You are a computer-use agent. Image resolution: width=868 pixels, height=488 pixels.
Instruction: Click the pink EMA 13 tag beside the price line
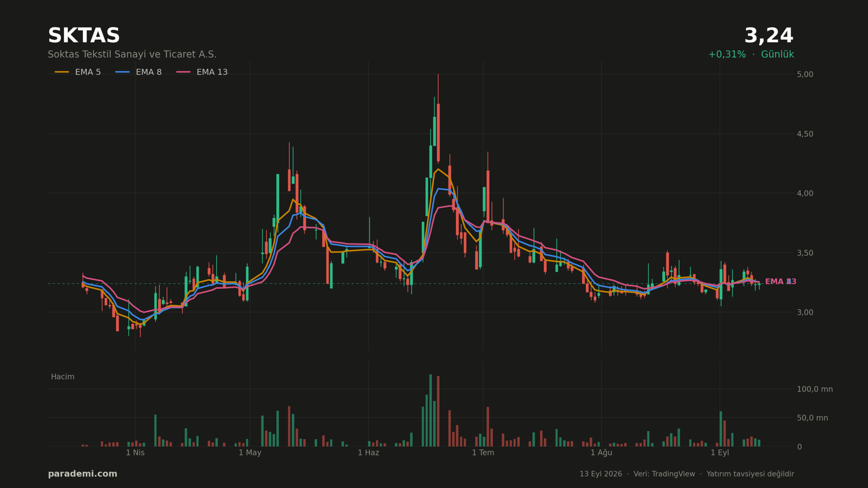click(781, 282)
